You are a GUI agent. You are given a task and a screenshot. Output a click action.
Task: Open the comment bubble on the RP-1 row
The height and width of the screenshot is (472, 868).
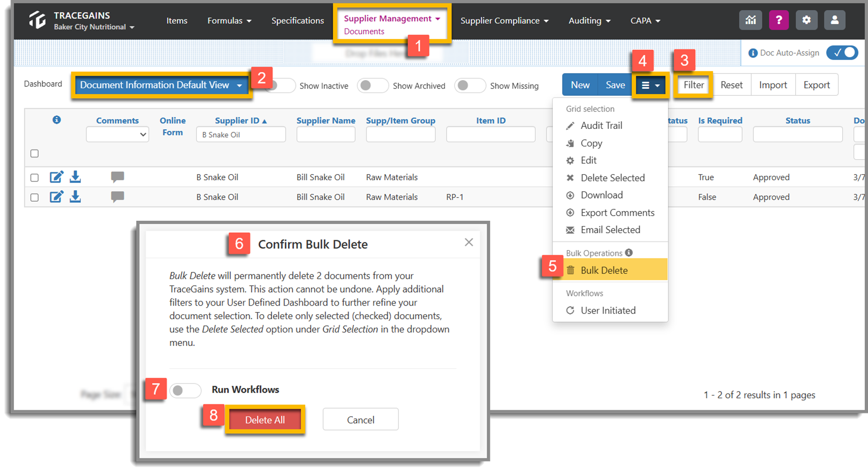click(x=118, y=197)
